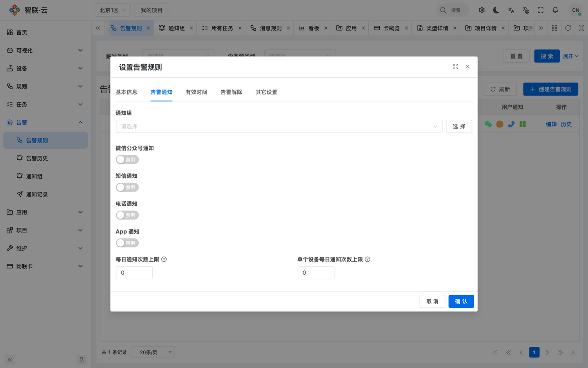Screen dimensions: 588x368
Task: Open the language translation icon
Action: (x=511, y=10)
